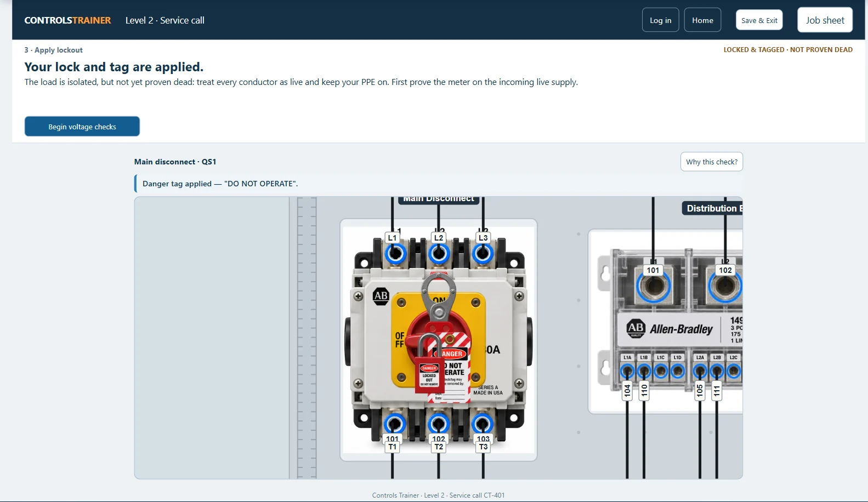Go to Home
The height and width of the screenshot is (502, 868).
(x=702, y=20)
